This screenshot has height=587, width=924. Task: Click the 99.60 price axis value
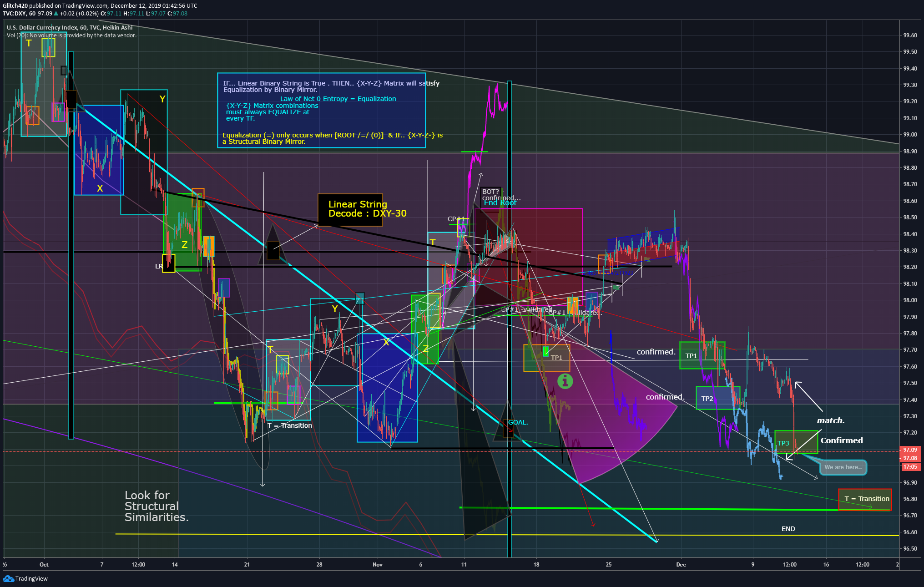pyautogui.click(x=910, y=35)
